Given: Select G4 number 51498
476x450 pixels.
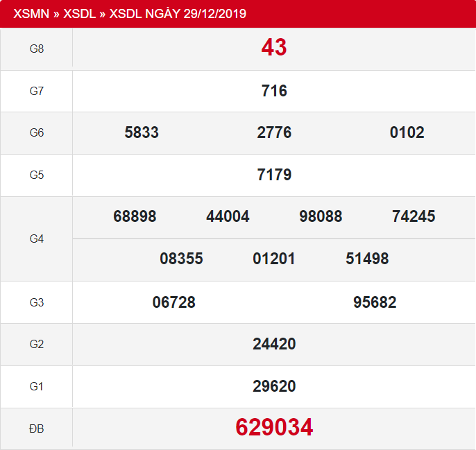Looking at the screenshot, I should click(x=367, y=259).
